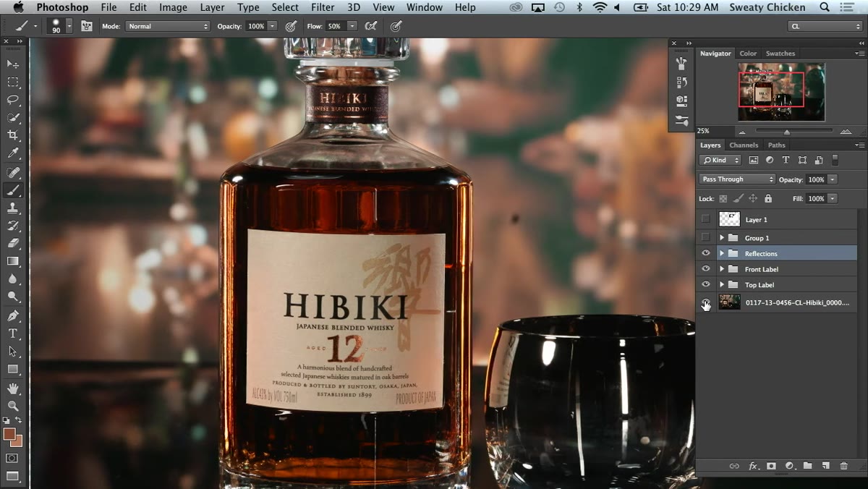Toggle lock all for layer
The height and width of the screenshot is (489, 868).
tap(768, 198)
